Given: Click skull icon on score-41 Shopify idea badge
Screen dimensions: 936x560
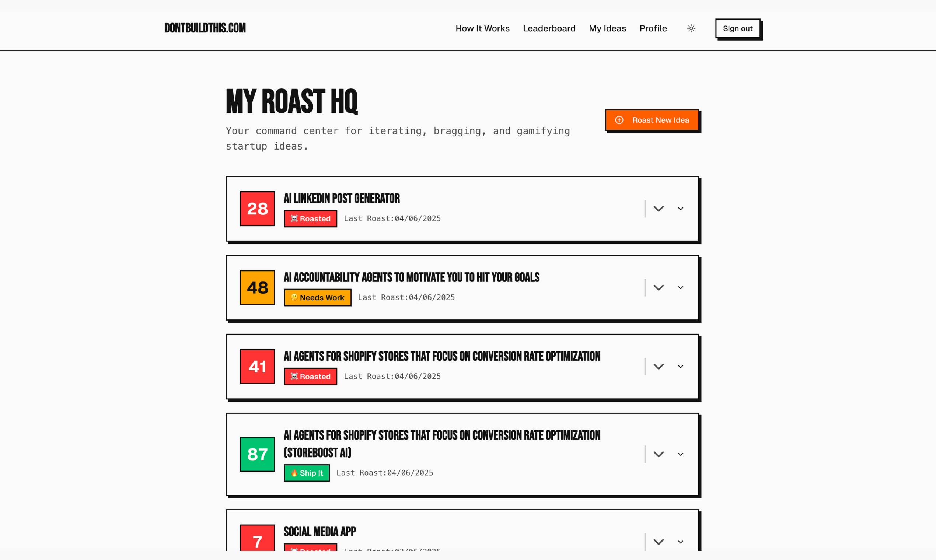Looking at the screenshot, I should point(294,376).
